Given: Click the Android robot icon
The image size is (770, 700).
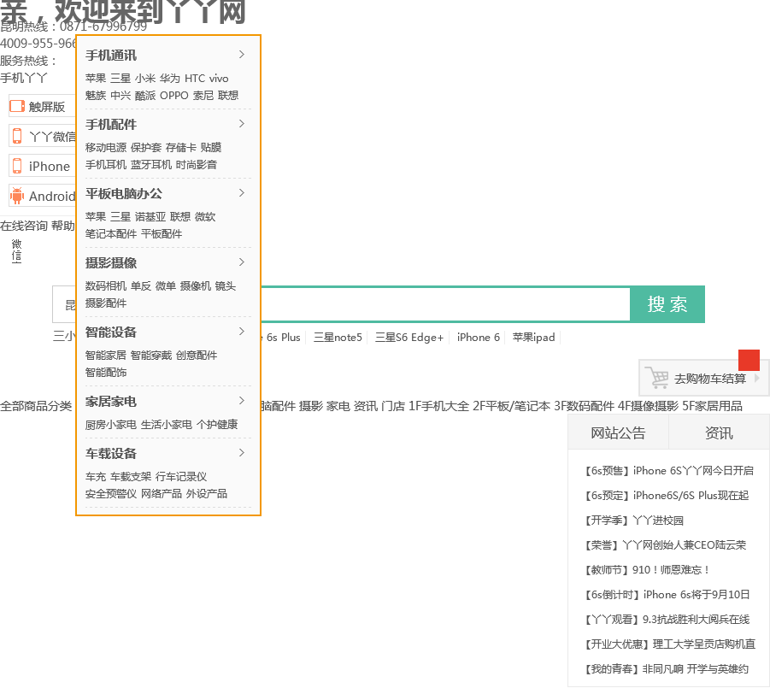Looking at the screenshot, I should click(17, 195).
